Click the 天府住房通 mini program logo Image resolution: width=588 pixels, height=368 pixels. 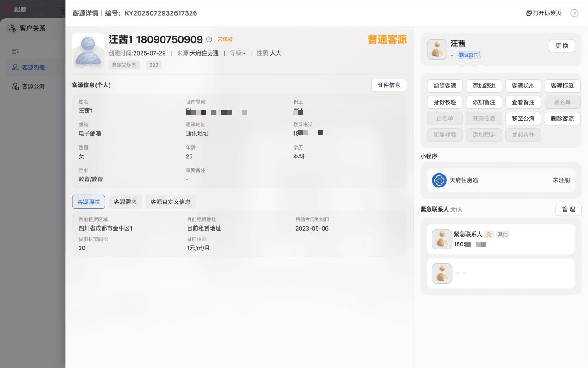coord(439,180)
